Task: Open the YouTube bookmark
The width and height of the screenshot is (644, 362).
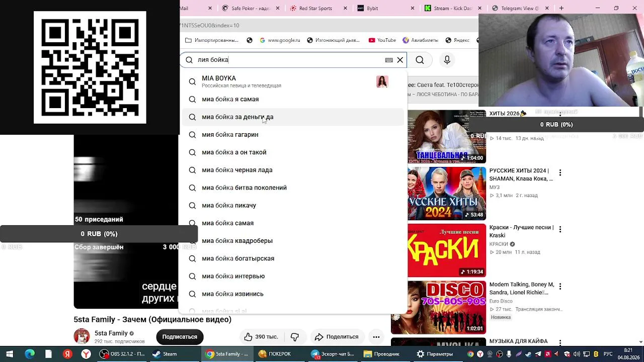Action: [382, 40]
